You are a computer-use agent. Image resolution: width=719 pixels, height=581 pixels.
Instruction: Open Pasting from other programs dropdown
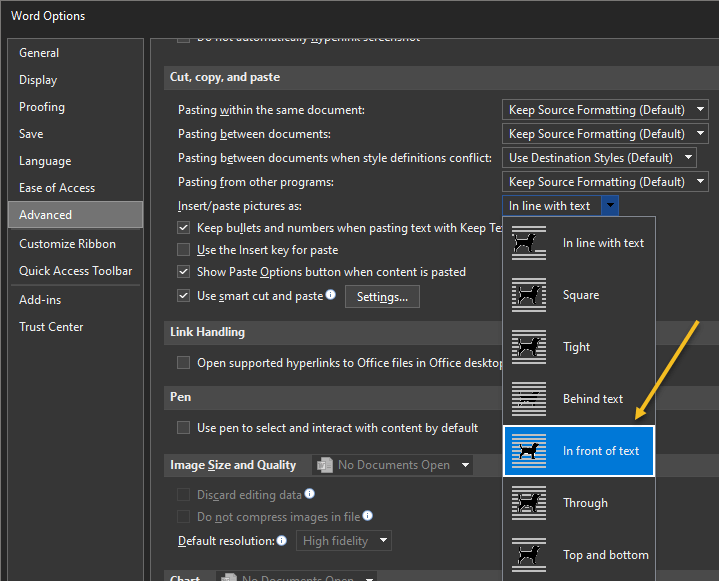[x=700, y=182]
